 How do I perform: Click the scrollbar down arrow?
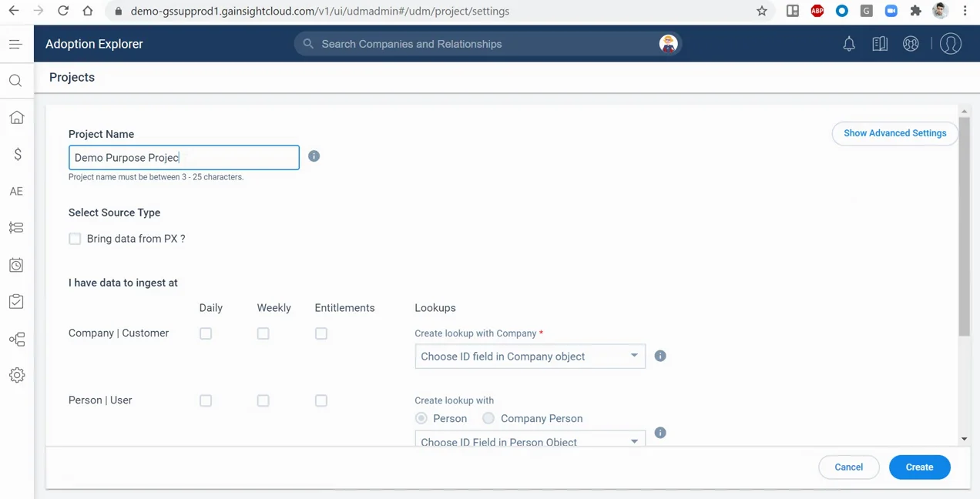964,439
